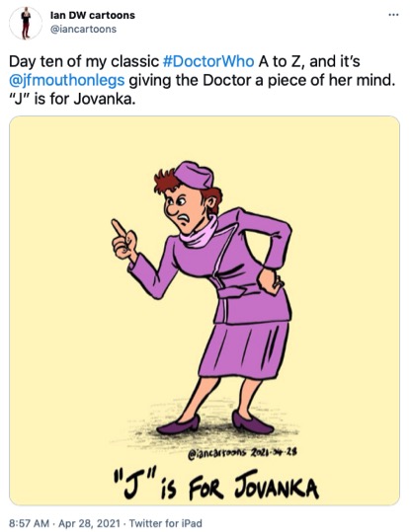410x532 pixels.
Task: Click the @iancartoons 2021-04-28 signature in the drawing
Action: pos(243,452)
